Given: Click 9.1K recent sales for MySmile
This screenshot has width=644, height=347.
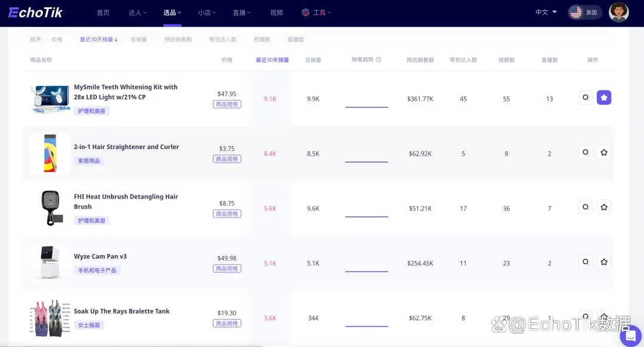Looking at the screenshot, I should (270, 99).
